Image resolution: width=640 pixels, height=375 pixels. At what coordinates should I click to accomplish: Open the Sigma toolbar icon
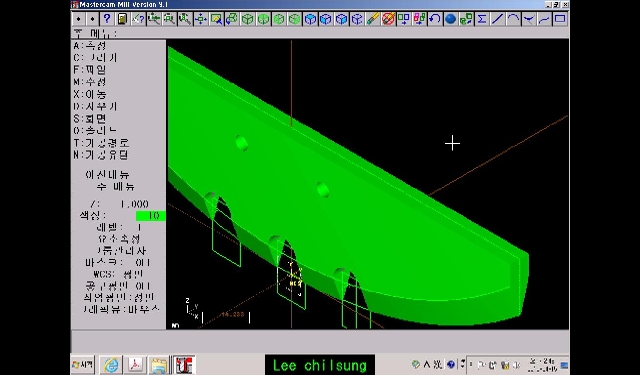pyautogui.click(x=482, y=19)
